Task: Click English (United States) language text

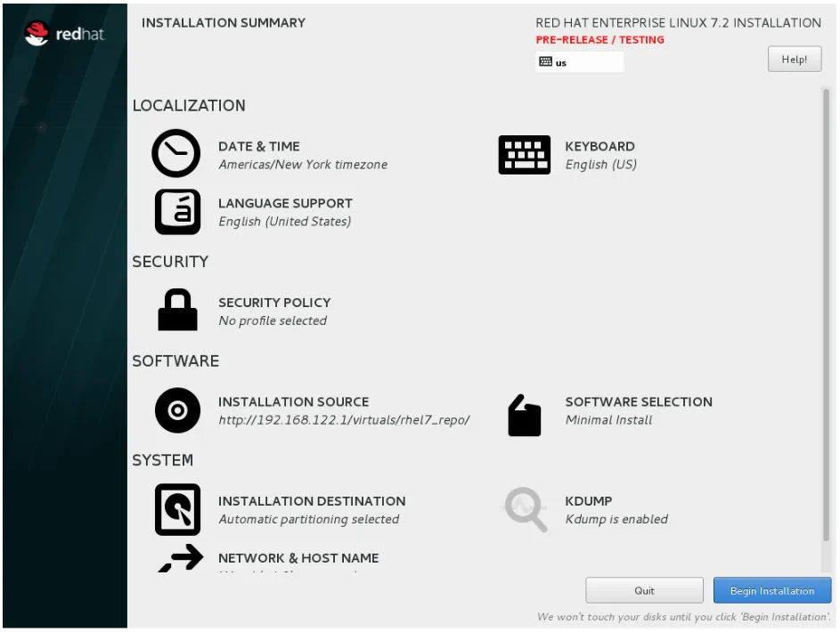Action: point(284,222)
